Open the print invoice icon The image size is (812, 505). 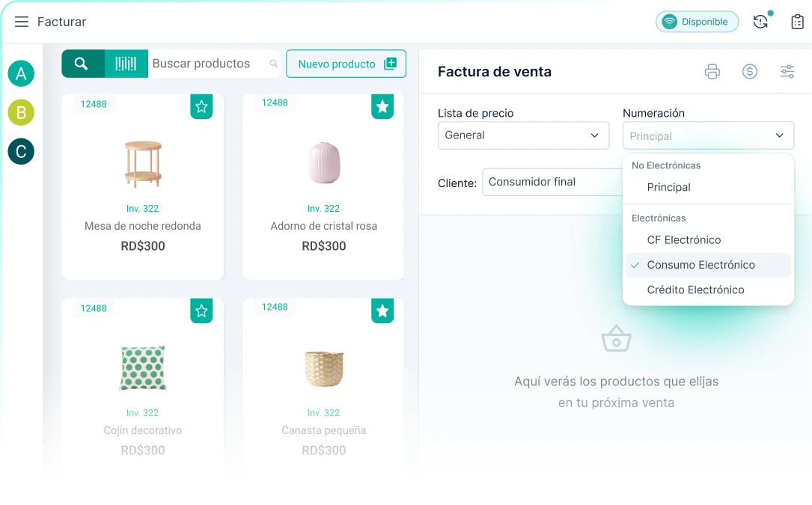(712, 71)
